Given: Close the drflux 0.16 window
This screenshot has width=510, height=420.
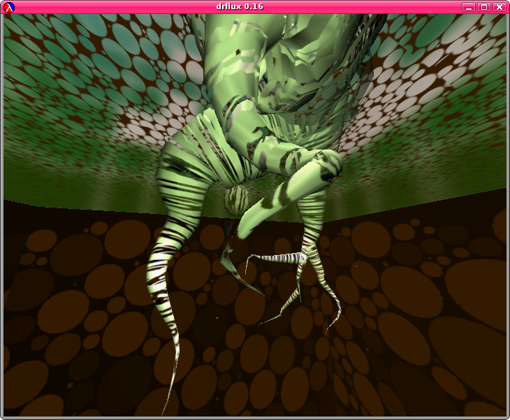Looking at the screenshot, I should [500, 7].
